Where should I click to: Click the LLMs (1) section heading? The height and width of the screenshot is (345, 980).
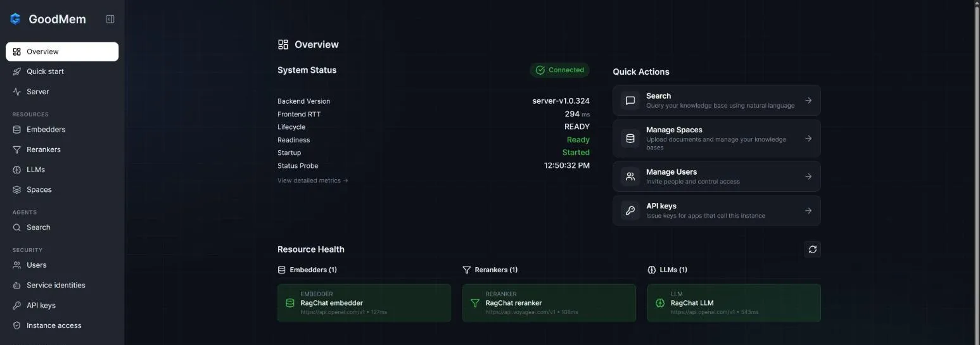(x=667, y=270)
